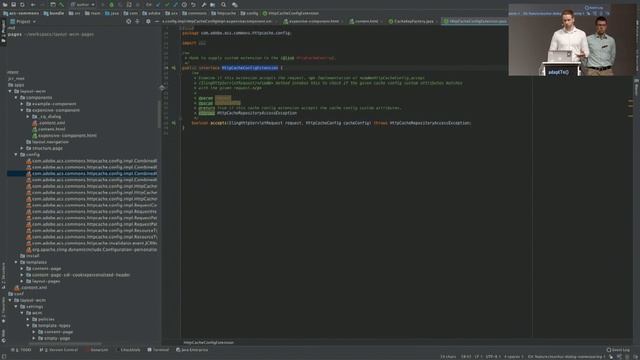Click the VCS history clock icon
The height and width of the screenshot is (360, 640).
pyautogui.click(x=184, y=4)
